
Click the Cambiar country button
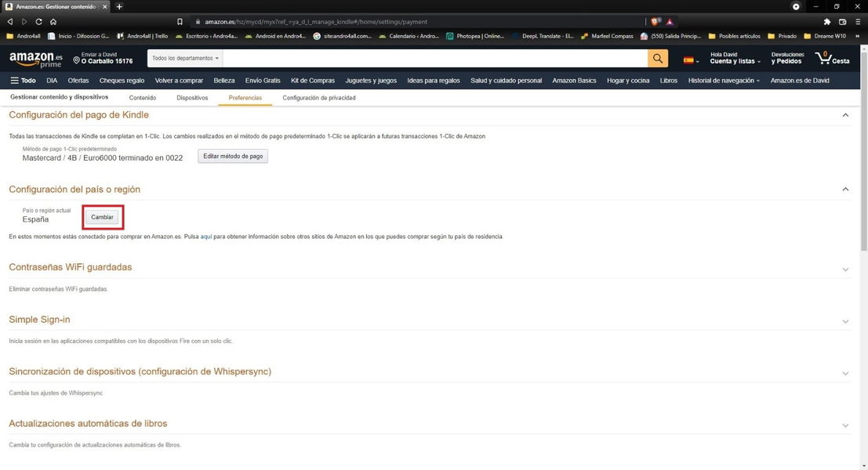tap(102, 217)
